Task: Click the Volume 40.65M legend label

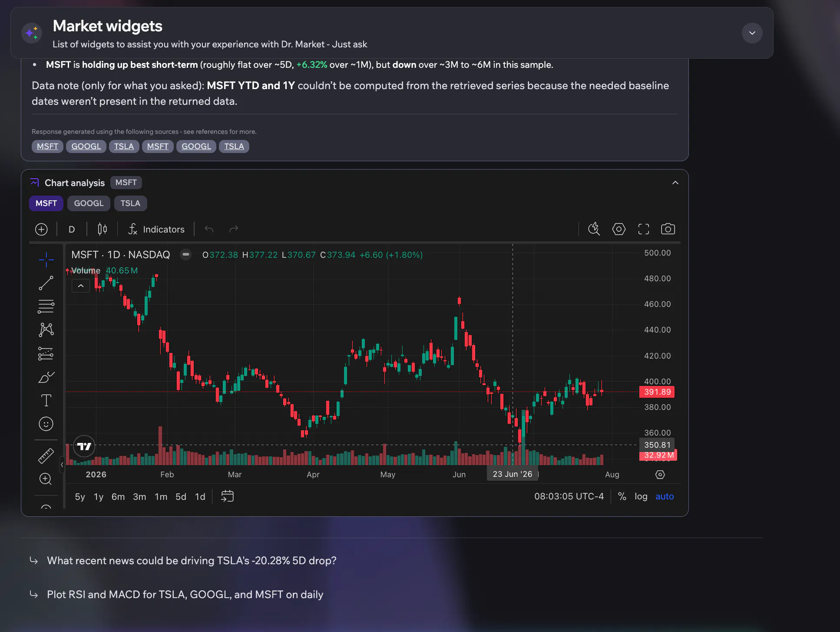Action: [104, 270]
